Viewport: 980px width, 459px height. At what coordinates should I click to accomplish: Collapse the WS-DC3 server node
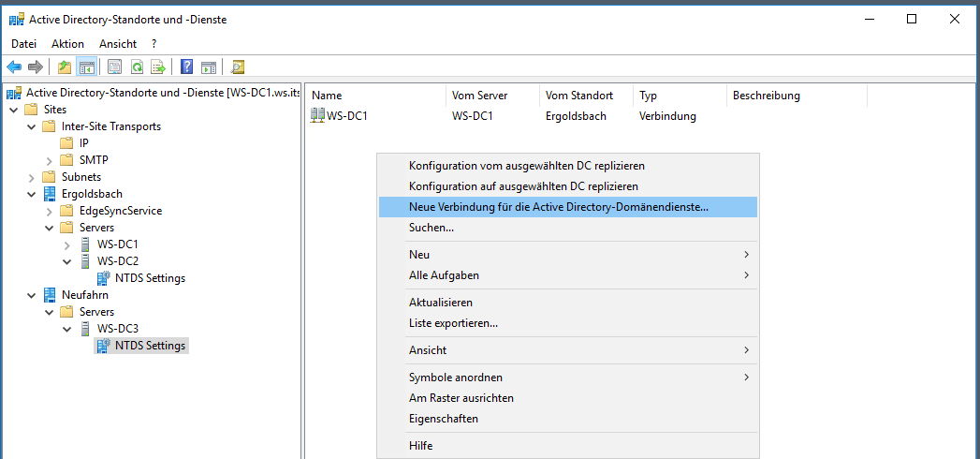(x=67, y=329)
